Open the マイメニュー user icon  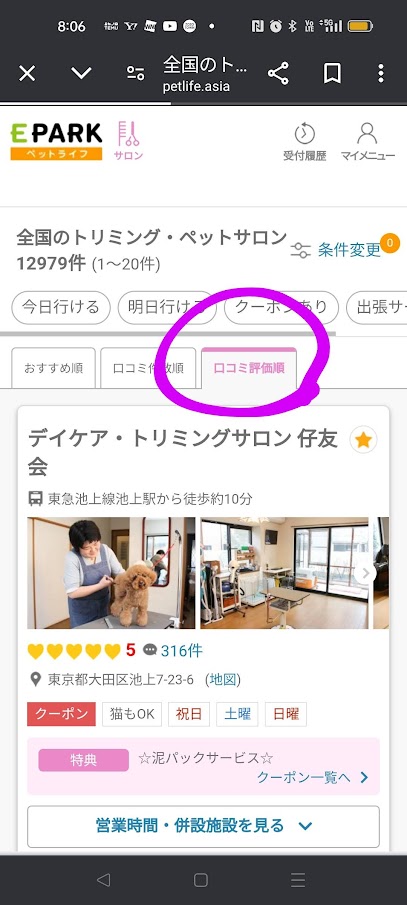pos(368,141)
